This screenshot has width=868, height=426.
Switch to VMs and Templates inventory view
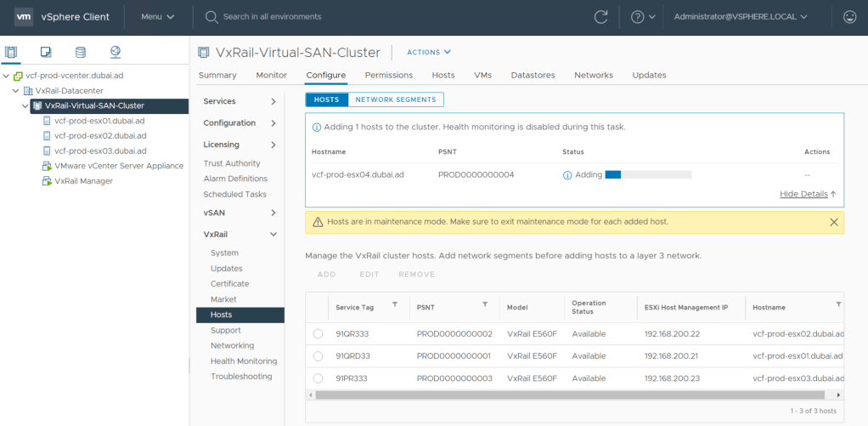pyautogui.click(x=46, y=53)
